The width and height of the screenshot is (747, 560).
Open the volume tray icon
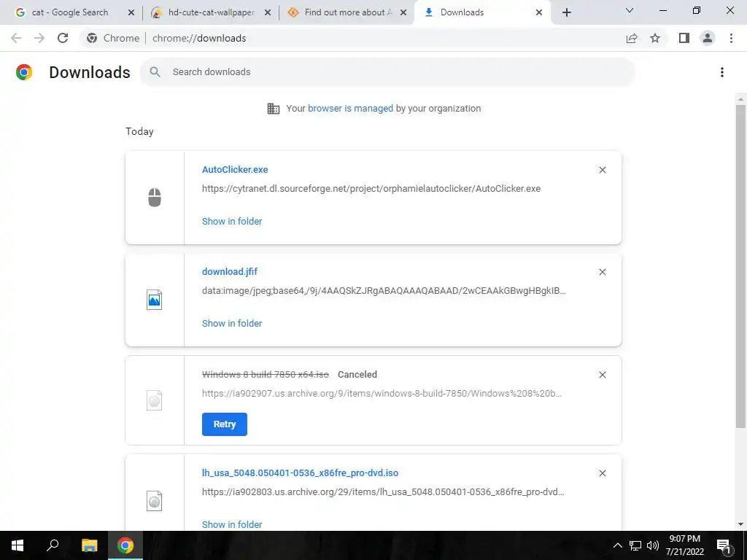[x=653, y=545]
